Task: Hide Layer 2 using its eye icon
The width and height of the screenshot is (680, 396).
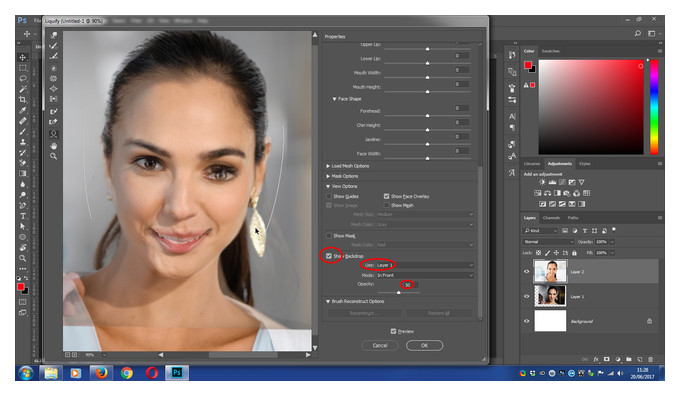Action: click(527, 272)
